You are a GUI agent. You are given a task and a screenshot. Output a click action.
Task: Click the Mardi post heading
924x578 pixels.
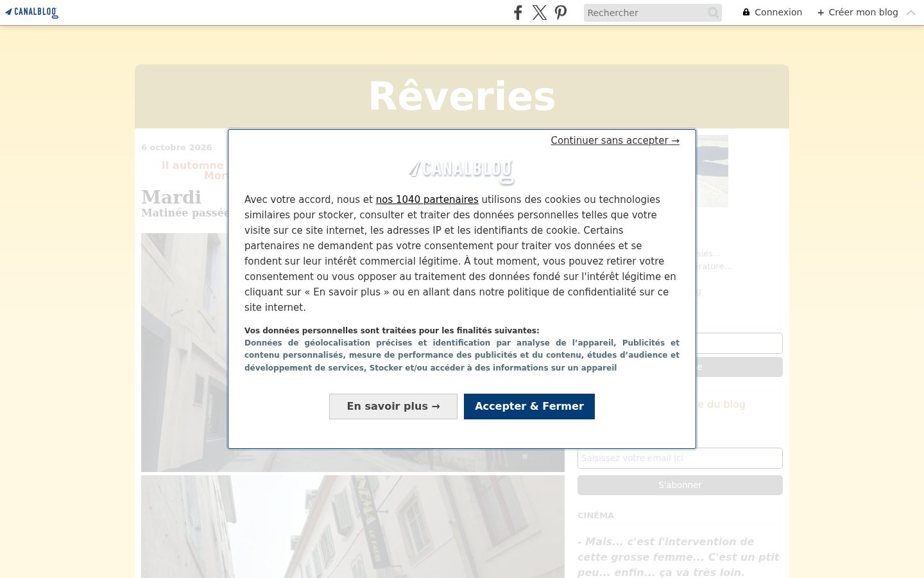point(171,197)
